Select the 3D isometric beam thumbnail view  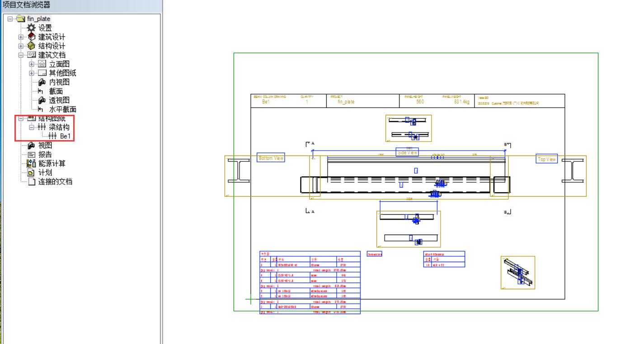pos(518,273)
